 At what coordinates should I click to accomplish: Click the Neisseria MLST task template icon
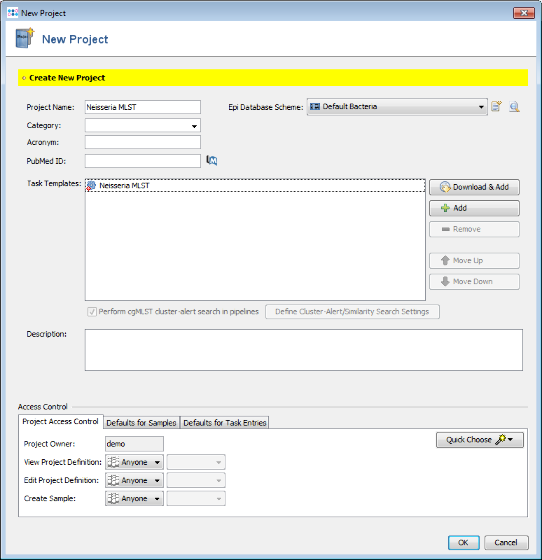(91, 185)
